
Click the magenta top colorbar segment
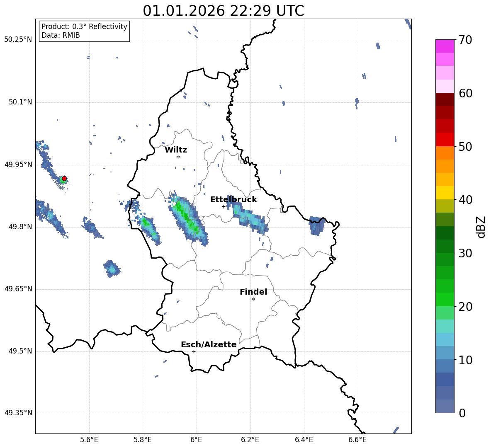445,46
